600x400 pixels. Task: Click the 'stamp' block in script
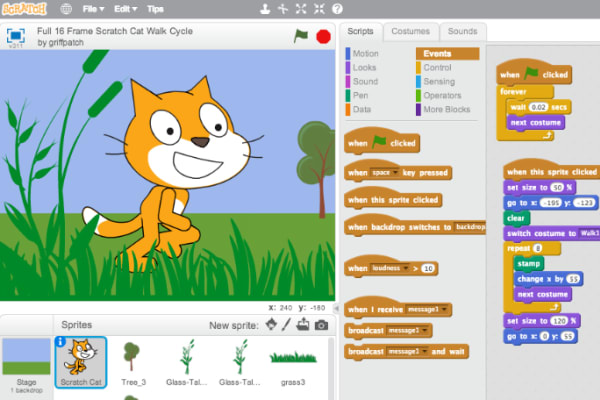[x=529, y=263]
